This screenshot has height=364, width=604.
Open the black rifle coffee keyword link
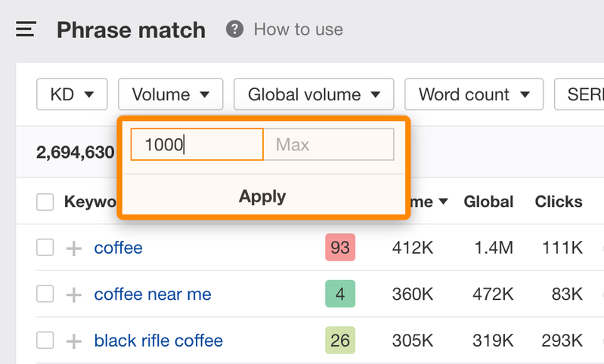pyautogui.click(x=158, y=341)
